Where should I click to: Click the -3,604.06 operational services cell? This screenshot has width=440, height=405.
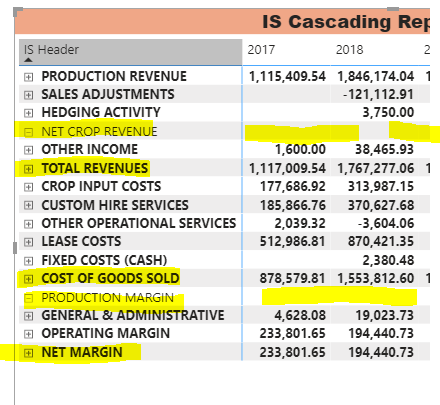point(386,224)
